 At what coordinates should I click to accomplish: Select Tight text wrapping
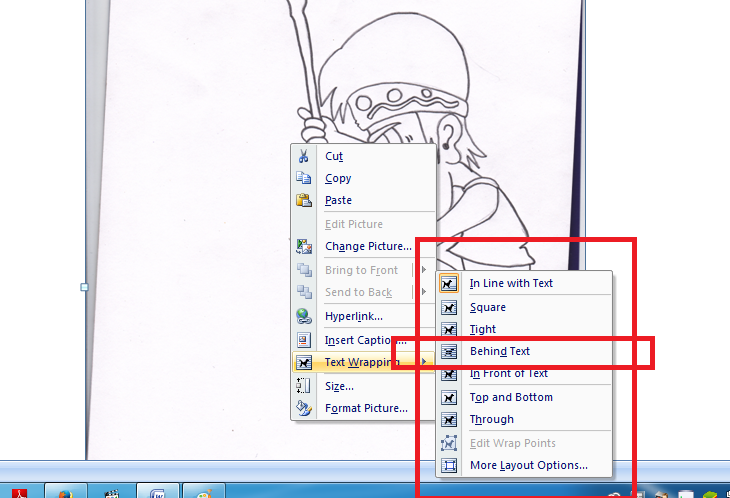pyautogui.click(x=524, y=330)
